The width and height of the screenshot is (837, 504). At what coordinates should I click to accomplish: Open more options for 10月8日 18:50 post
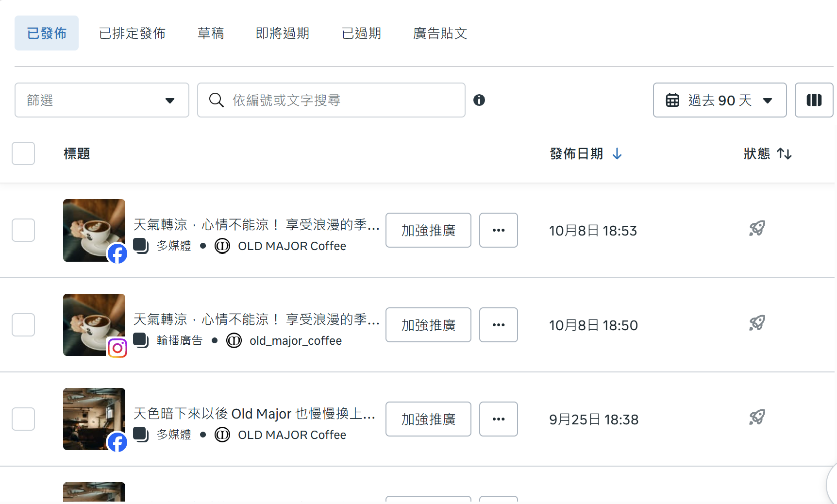(x=499, y=325)
